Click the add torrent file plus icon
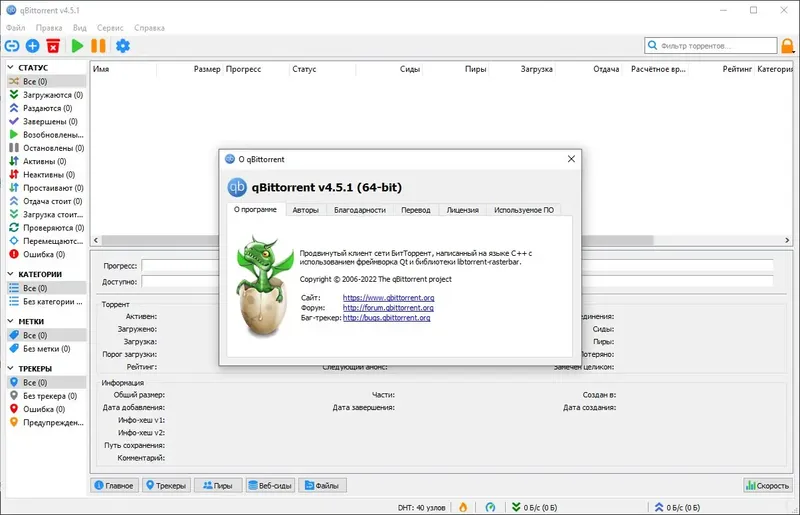The image size is (800, 515). tap(33, 46)
